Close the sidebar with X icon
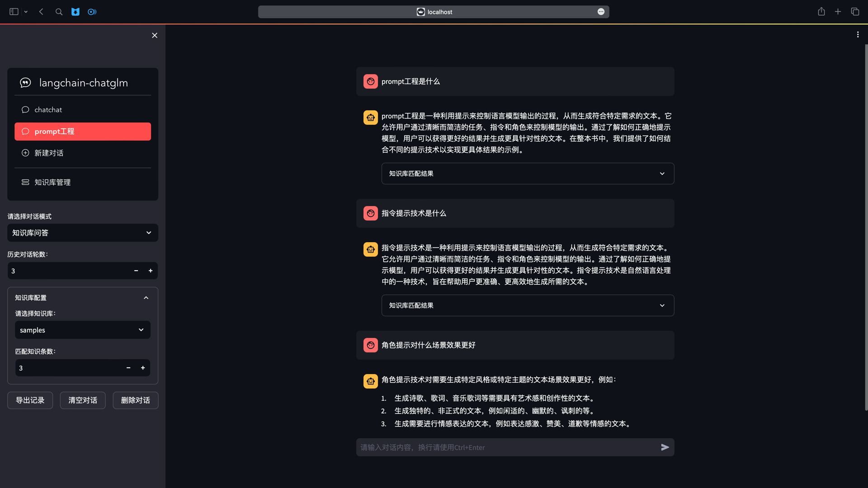This screenshot has width=868, height=488. pos(155,35)
